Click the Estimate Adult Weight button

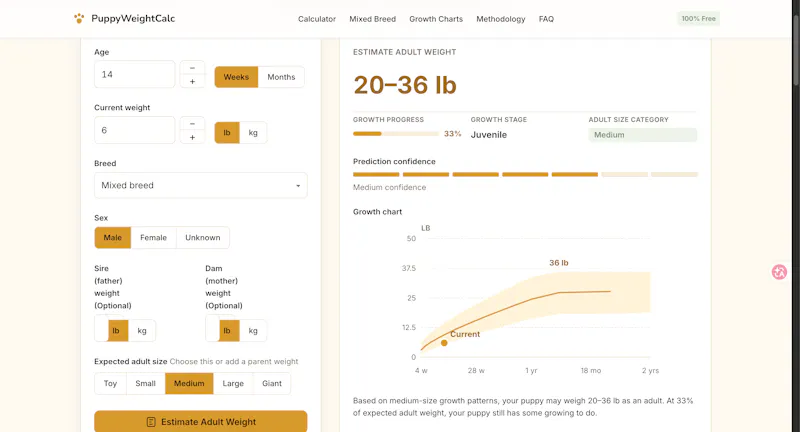click(x=201, y=422)
